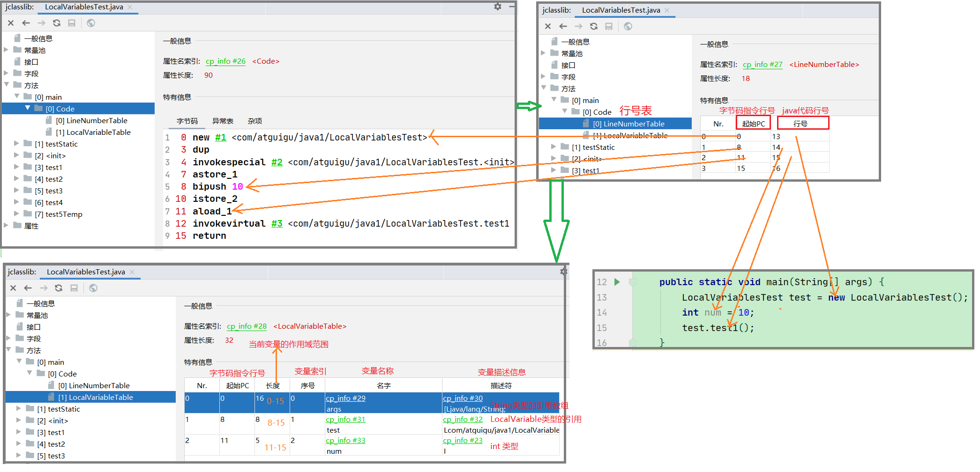
Task: Switch to the 杂项 tab
Action: tap(255, 121)
